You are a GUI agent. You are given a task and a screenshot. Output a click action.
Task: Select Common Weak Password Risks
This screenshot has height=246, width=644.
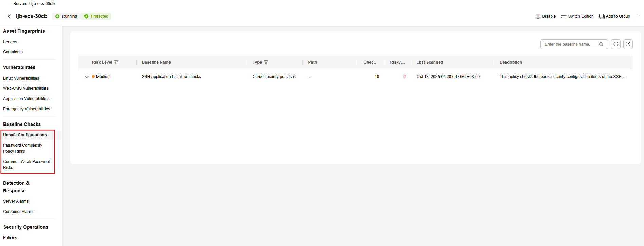coord(26,165)
